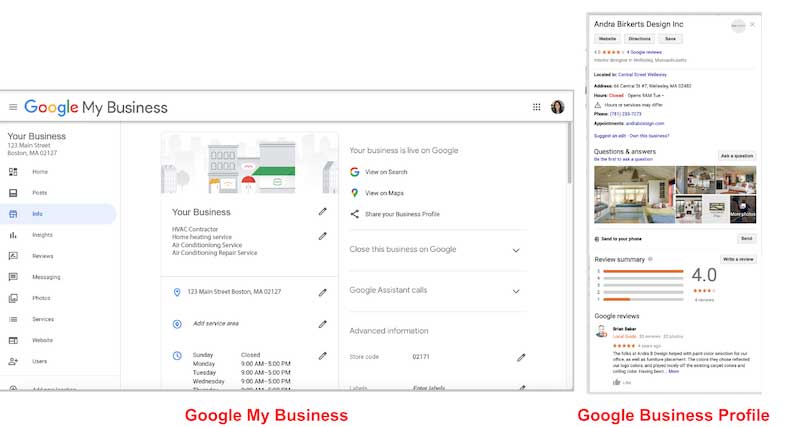Click the Photos icon in the sidebar

pos(13,298)
